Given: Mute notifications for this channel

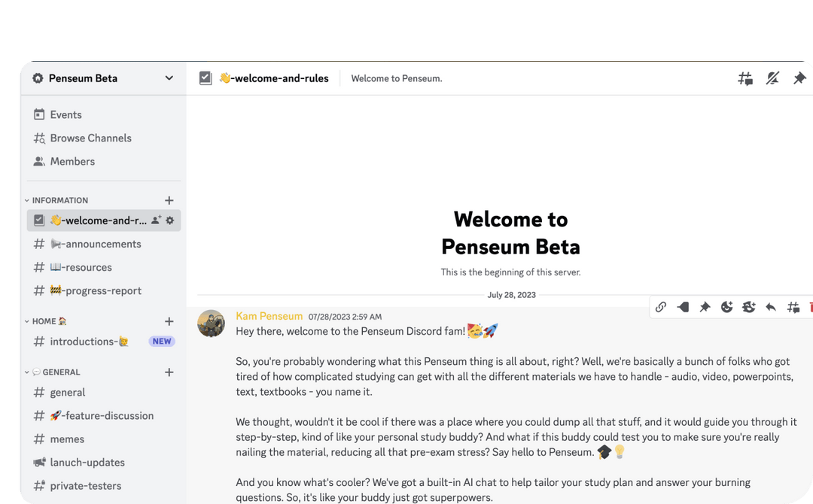Looking at the screenshot, I should tap(772, 78).
